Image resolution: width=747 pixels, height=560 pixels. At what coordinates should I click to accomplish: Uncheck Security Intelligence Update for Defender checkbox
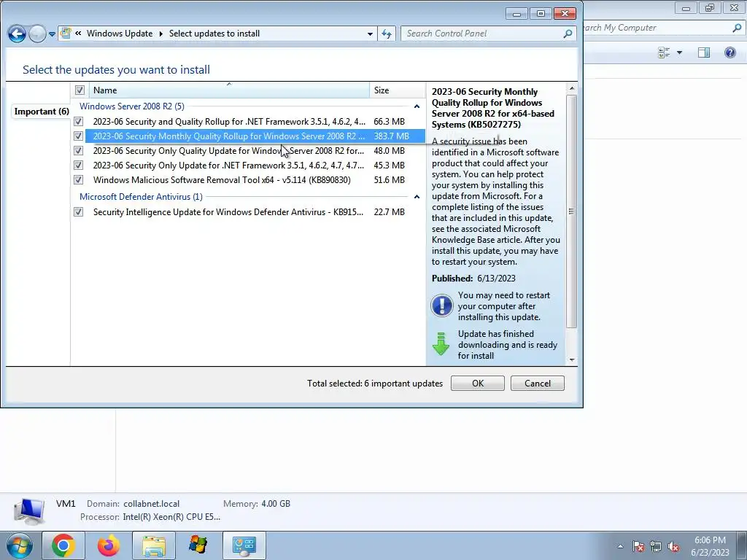[79, 212]
